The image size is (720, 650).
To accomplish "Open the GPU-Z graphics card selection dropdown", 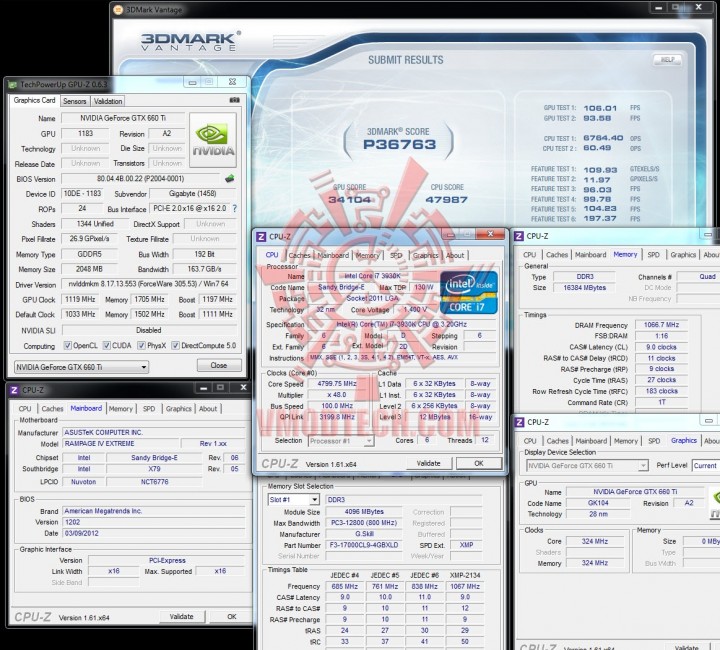I will (x=81, y=367).
